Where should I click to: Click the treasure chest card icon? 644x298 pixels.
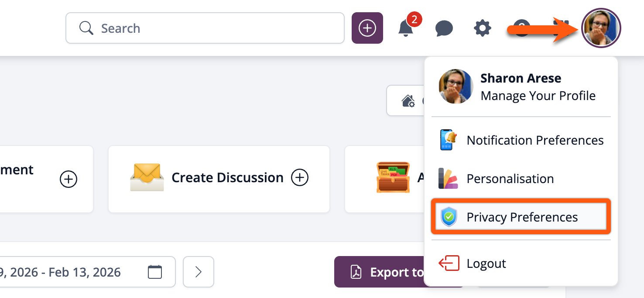[393, 178]
